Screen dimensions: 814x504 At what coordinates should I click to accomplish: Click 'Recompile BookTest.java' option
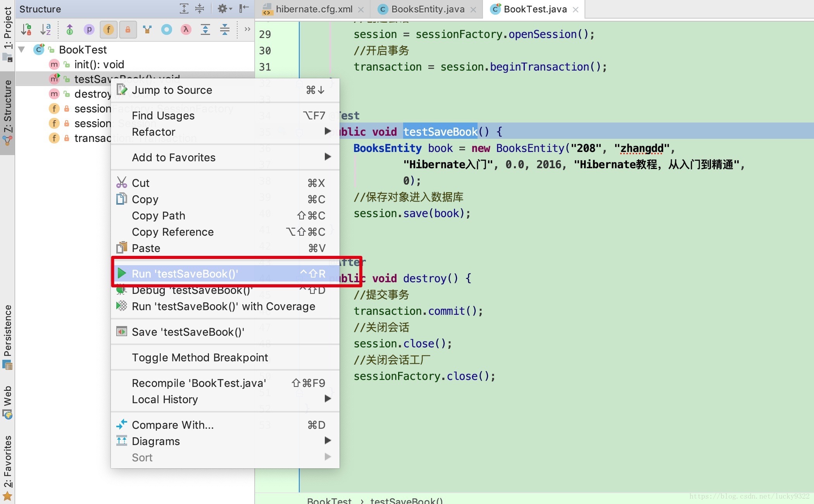tap(199, 383)
